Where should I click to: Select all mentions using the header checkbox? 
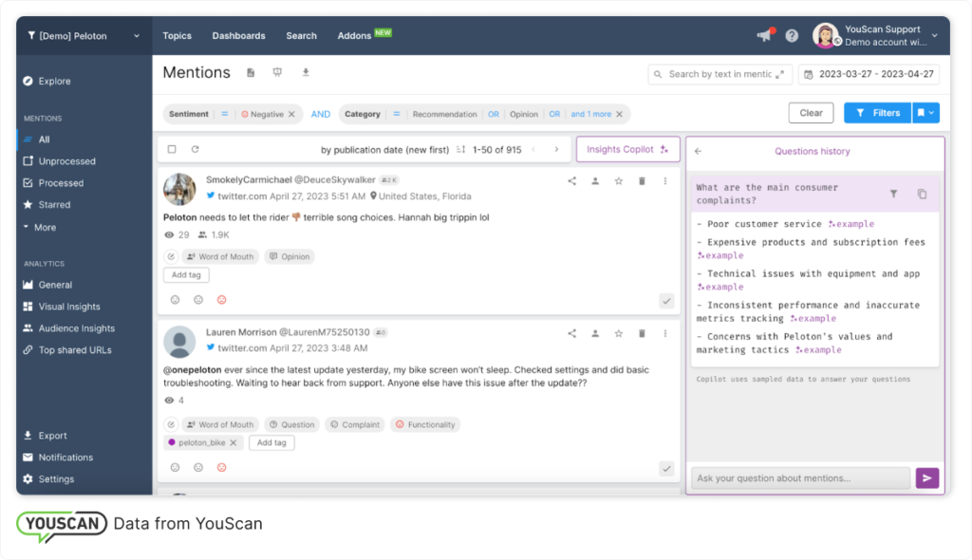174,150
